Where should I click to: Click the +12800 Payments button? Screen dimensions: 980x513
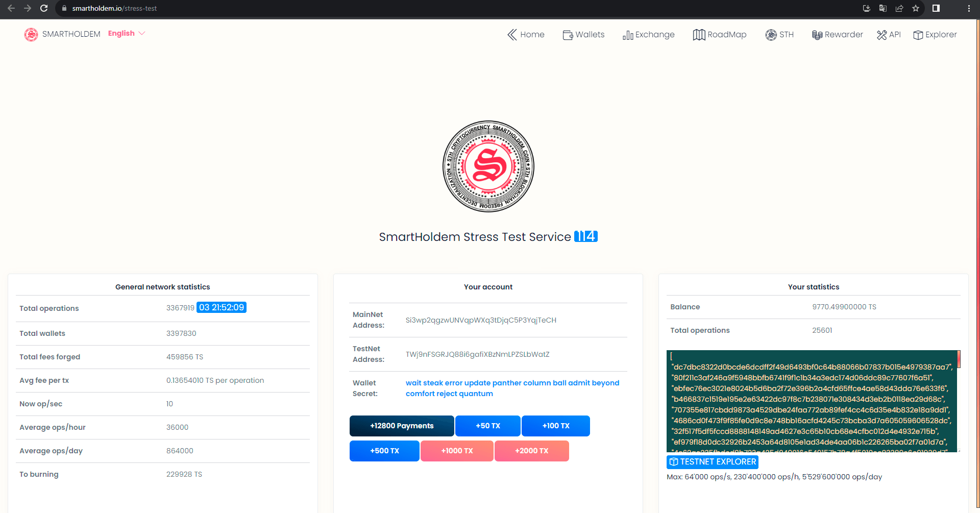pyautogui.click(x=402, y=426)
